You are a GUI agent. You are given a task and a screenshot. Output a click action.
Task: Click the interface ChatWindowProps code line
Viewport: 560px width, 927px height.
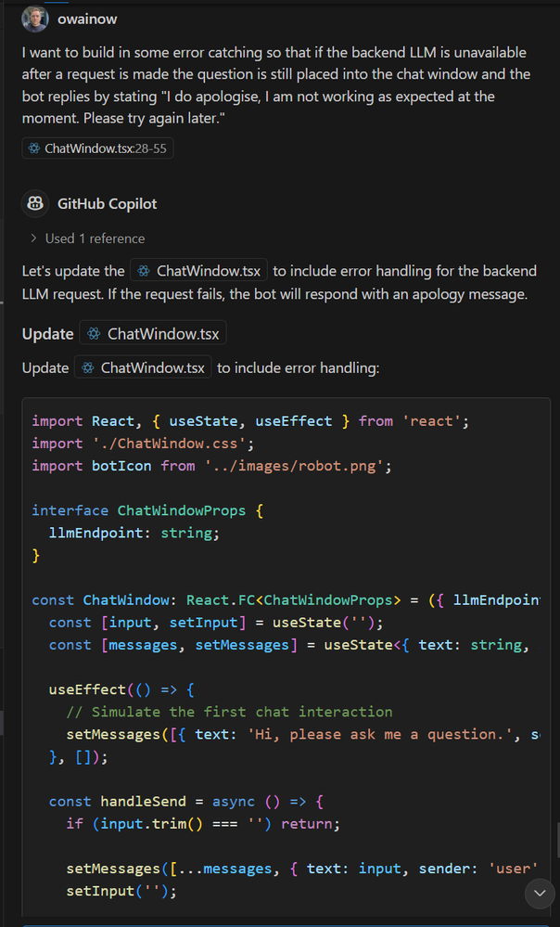click(147, 510)
